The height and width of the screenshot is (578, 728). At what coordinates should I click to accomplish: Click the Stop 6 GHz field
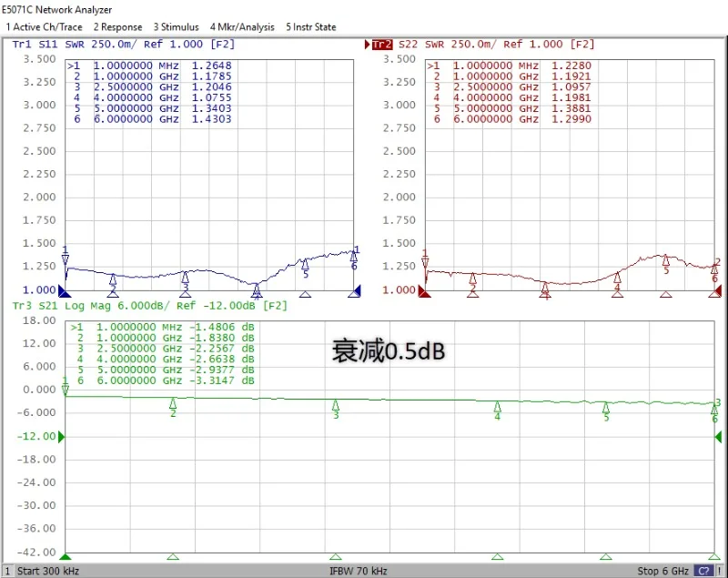663,571
